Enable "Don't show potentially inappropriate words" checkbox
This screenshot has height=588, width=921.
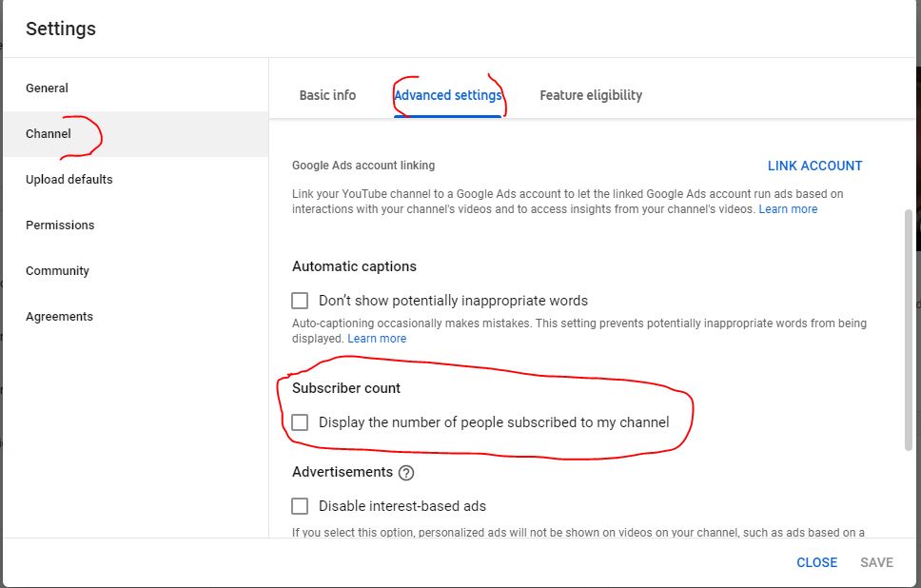(x=300, y=301)
